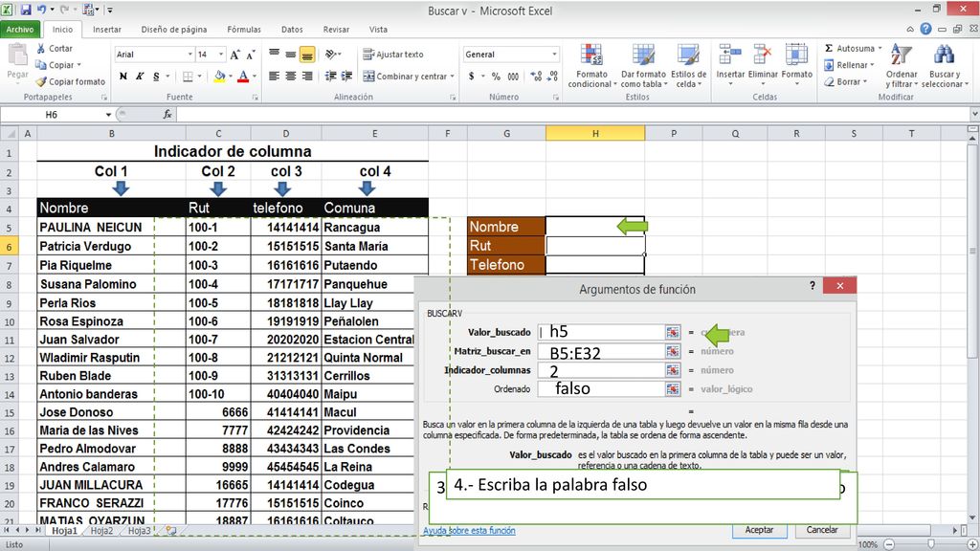Switch to the Insertar tab
This screenshot has height=551, width=980.
tap(107, 30)
